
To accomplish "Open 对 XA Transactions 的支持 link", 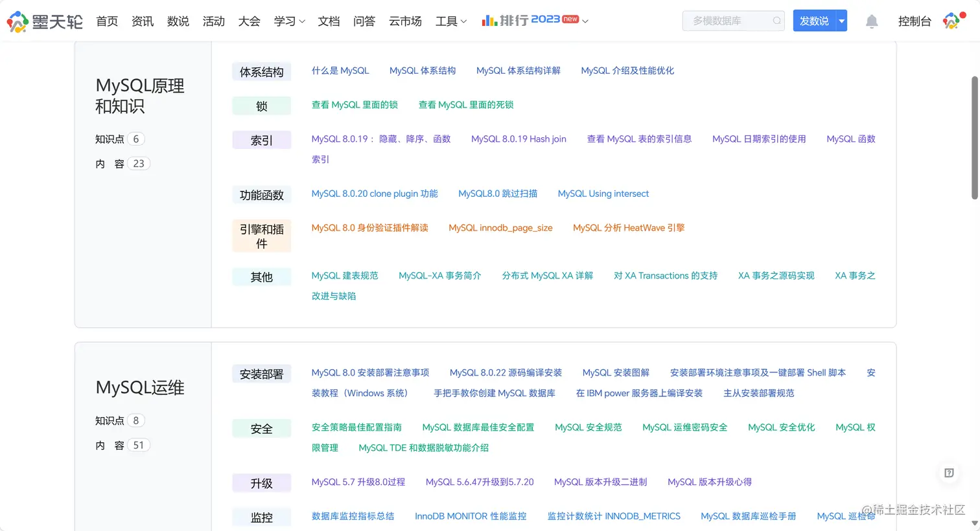I will click(666, 276).
